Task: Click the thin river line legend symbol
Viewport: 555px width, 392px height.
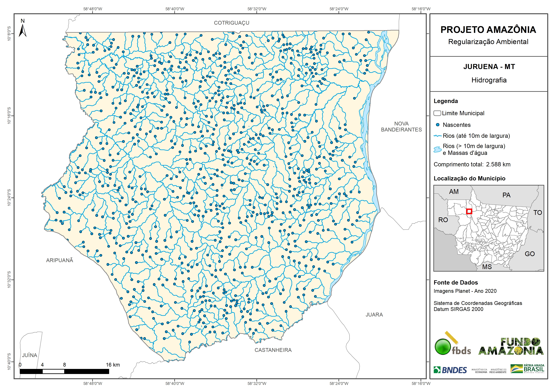Action: click(x=437, y=136)
